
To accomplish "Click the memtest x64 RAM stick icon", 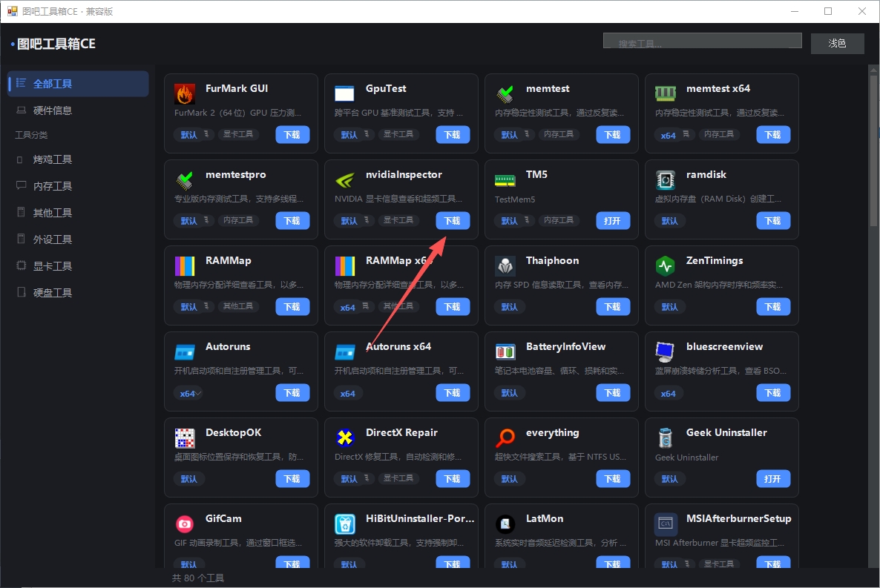I will point(665,93).
